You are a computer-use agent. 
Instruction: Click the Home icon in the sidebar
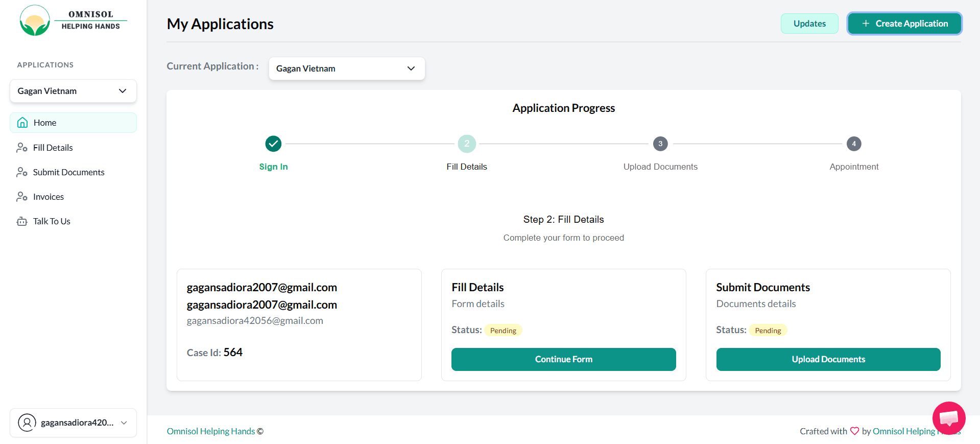[22, 123]
